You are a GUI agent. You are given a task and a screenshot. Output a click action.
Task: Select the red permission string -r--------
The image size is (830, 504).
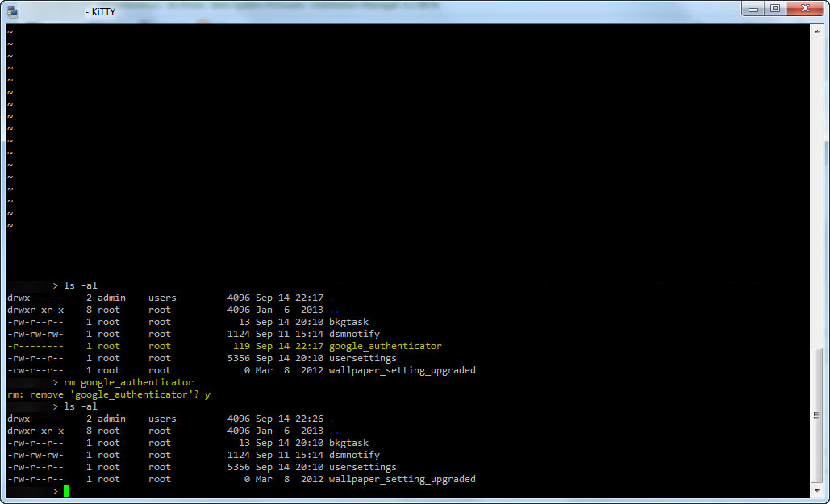pyautogui.click(x=36, y=345)
